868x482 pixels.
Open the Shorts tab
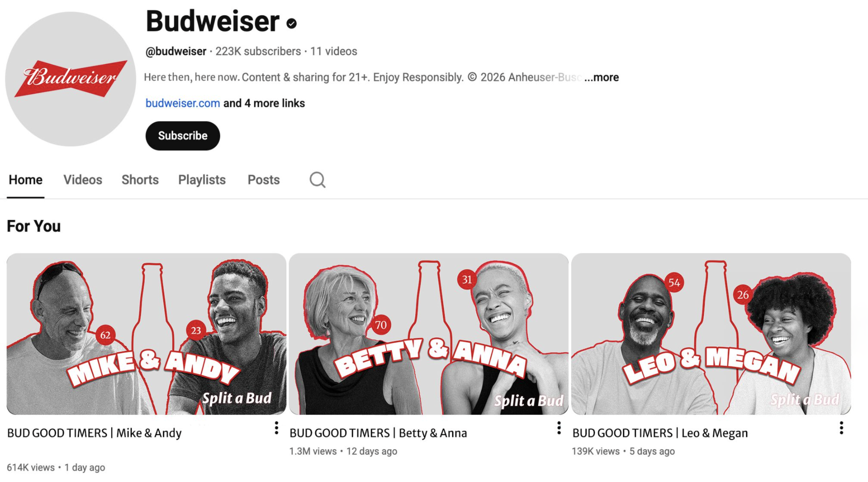pos(140,180)
